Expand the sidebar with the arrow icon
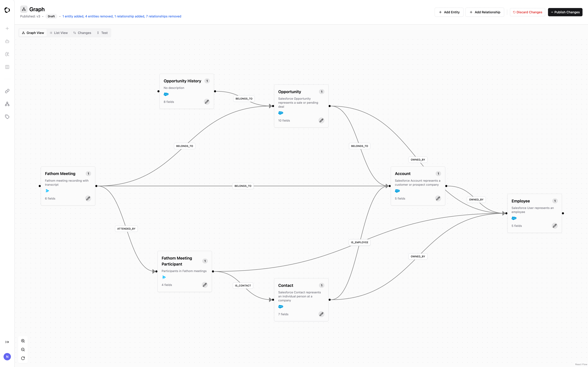Image resolution: width=588 pixels, height=367 pixels. (x=7, y=342)
